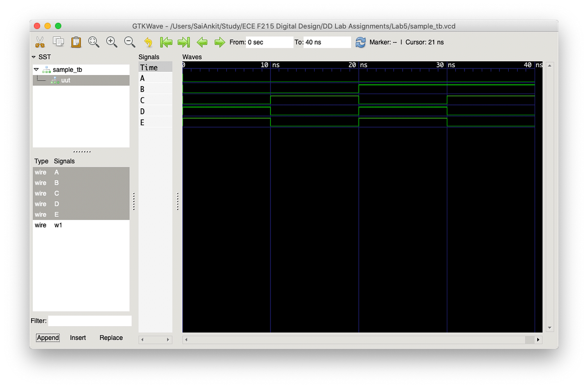Select signal A in the Signals list
The width and height of the screenshot is (588, 388).
[x=56, y=172]
